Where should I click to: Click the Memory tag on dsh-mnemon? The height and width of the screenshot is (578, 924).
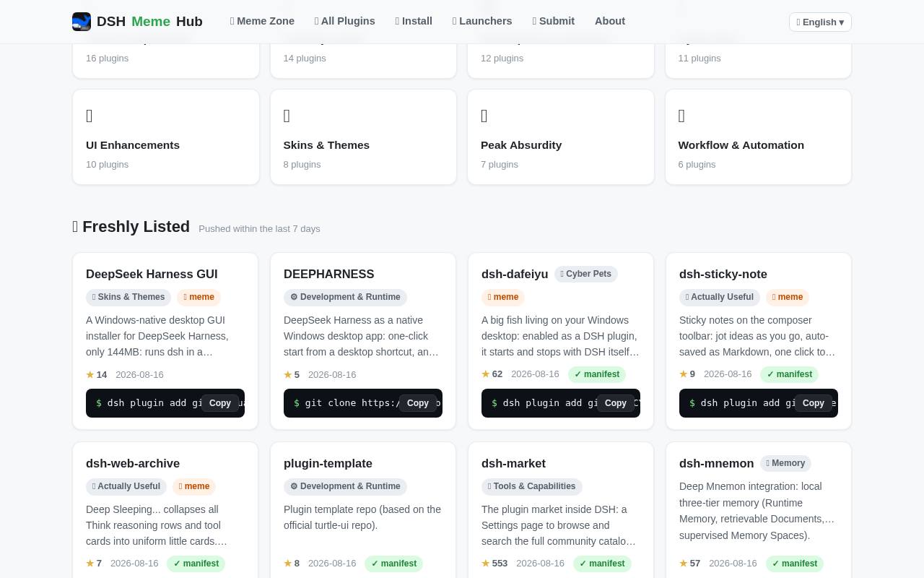(785, 463)
